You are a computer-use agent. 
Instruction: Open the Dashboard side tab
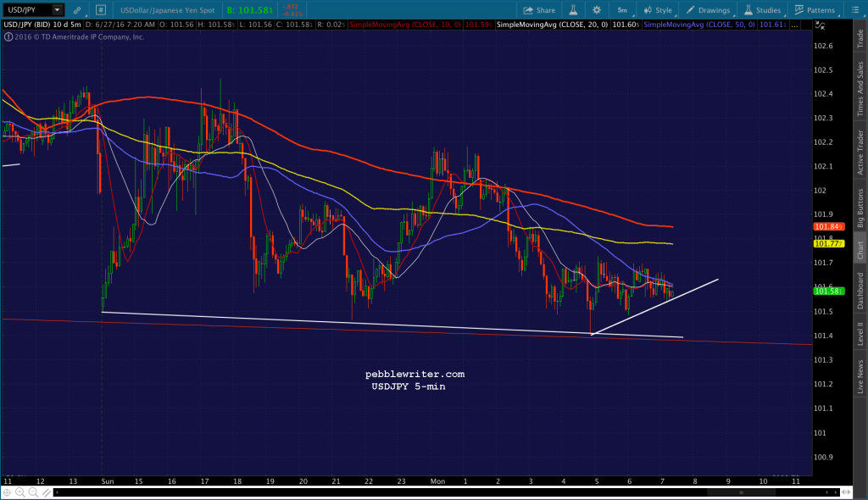coord(860,291)
